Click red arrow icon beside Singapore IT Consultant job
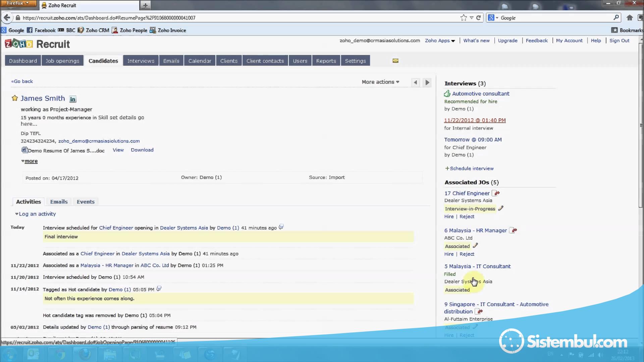 point(479,311)
